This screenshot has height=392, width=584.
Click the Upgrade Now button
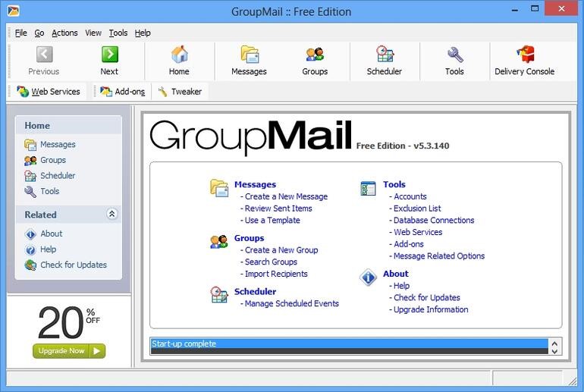click(69, 351)
